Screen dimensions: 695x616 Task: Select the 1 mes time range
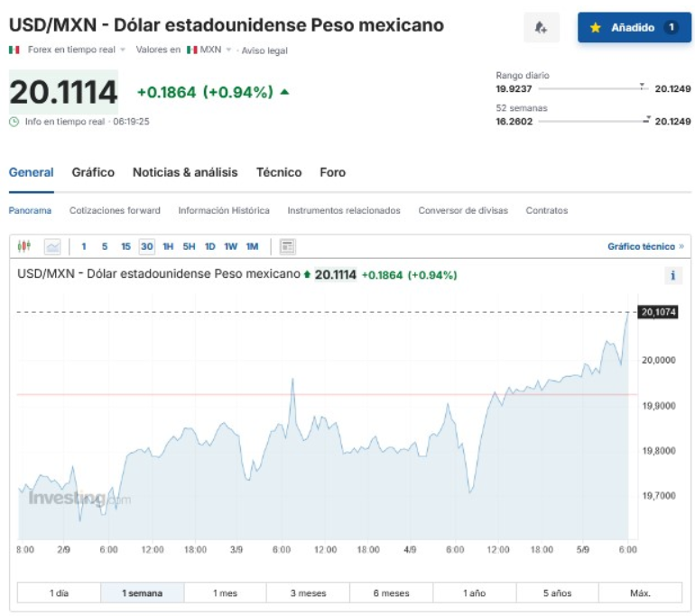click(225, 593)
